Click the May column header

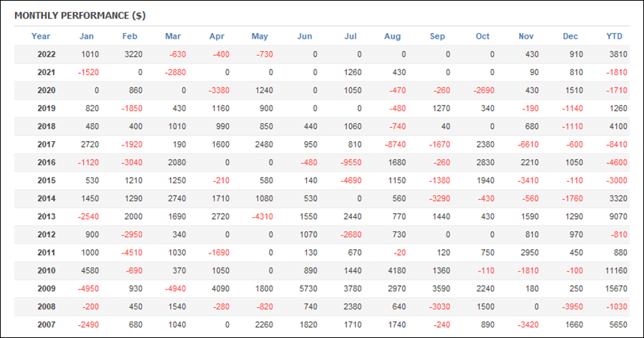[260, 37]
